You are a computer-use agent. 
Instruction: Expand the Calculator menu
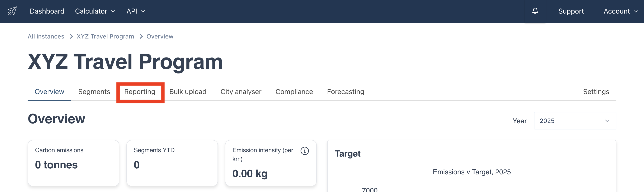coord(95,11)
